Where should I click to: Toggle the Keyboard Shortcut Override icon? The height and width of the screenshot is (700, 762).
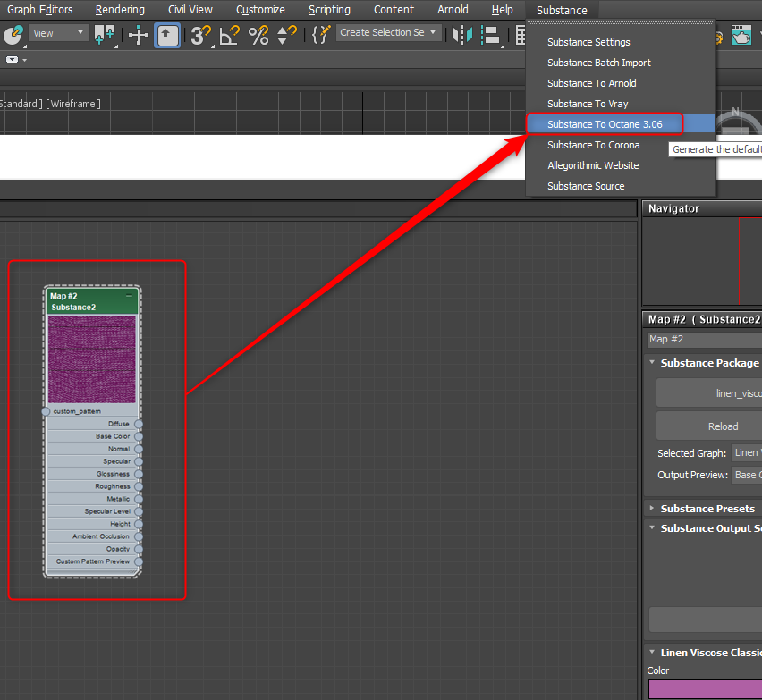167,35
